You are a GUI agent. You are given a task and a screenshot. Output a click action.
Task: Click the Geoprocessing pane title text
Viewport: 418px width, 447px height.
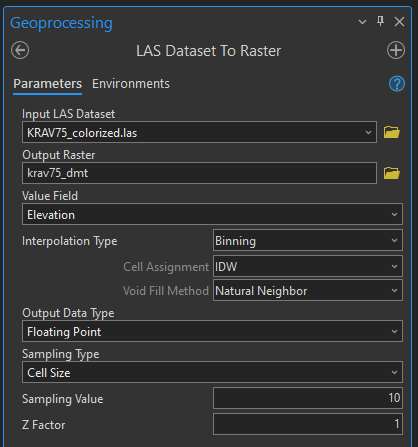[x=61, y=23]
